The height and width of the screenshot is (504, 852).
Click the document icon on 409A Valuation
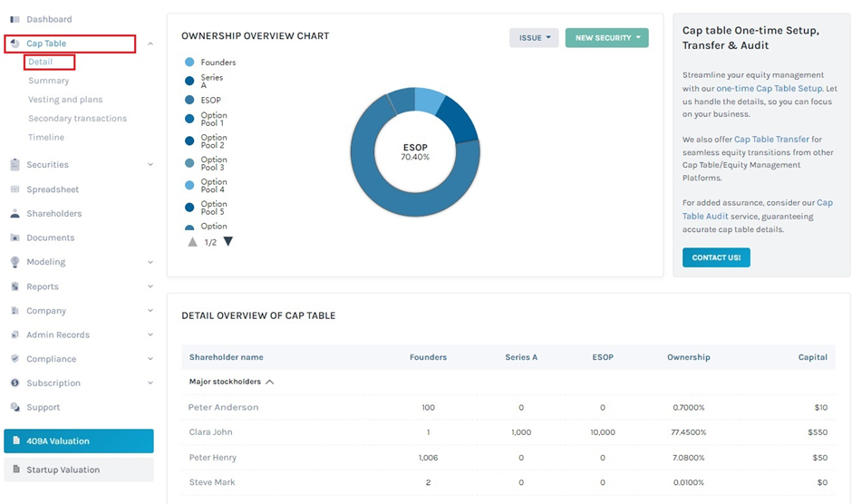click(16, 441)
